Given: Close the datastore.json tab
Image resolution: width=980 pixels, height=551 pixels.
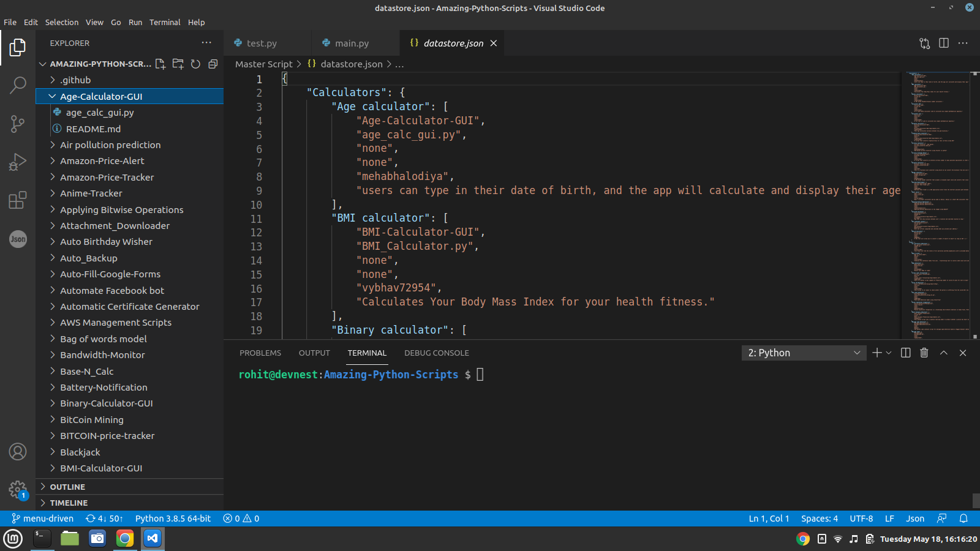Looking at the screenshot, I should click(494, 43).
